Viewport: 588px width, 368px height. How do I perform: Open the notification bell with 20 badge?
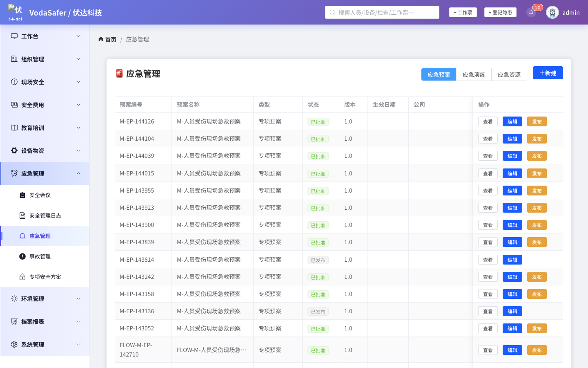tap(531, 12)
